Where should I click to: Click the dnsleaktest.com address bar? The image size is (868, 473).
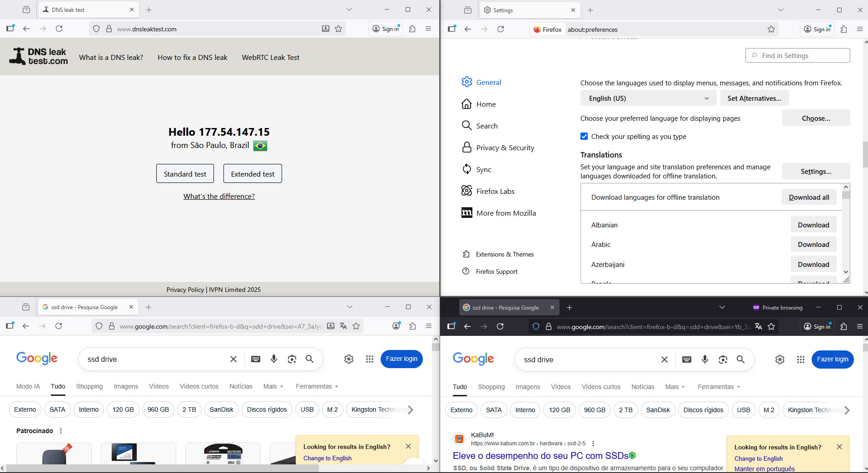click(216, 29)
